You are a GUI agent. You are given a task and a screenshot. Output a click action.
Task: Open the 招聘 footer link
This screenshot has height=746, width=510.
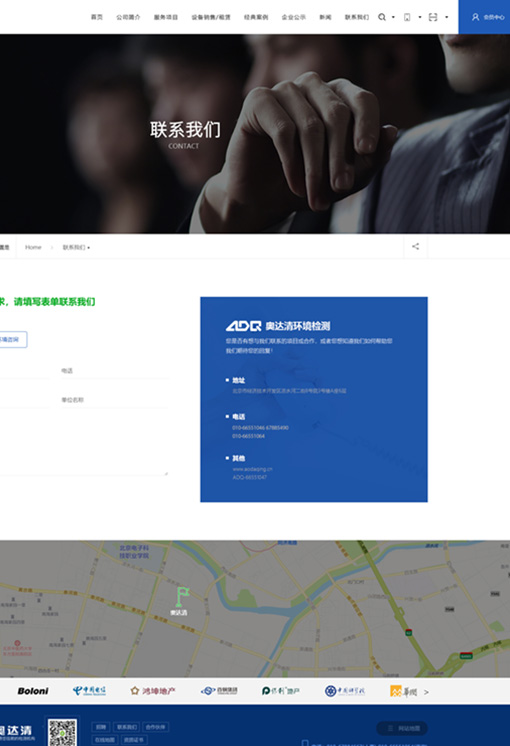coord(101,727)
